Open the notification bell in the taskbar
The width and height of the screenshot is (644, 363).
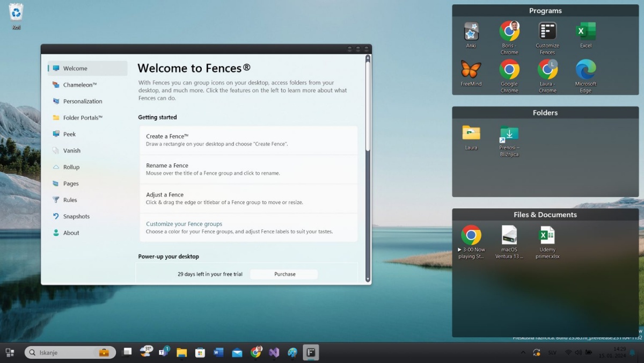tap(632, 352)
